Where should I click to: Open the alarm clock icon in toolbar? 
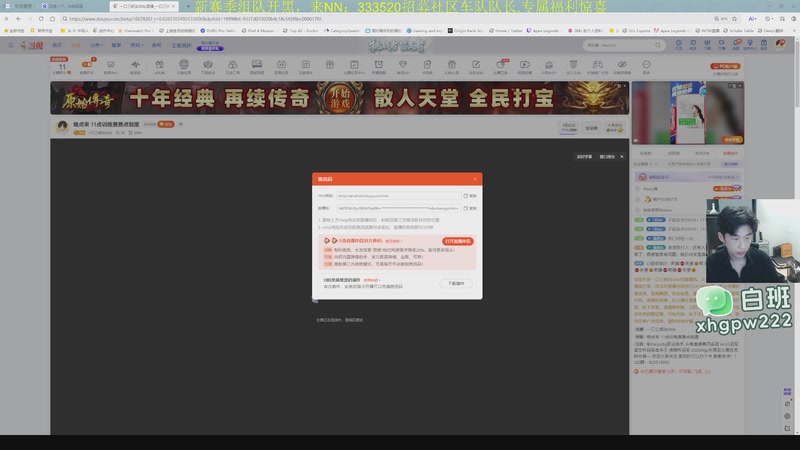379,64
